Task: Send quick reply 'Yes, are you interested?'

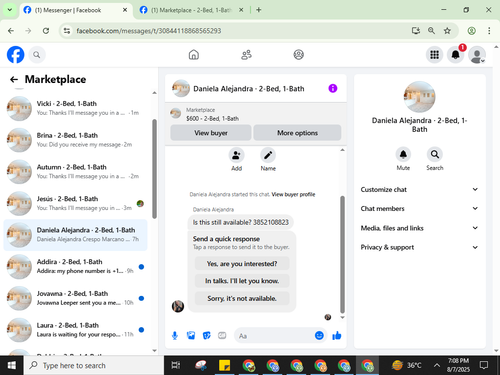Action: point(242,264)
